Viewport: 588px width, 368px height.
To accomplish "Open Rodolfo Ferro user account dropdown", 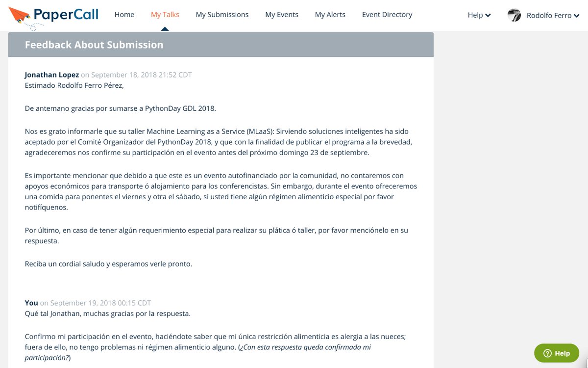I will 553,15.
